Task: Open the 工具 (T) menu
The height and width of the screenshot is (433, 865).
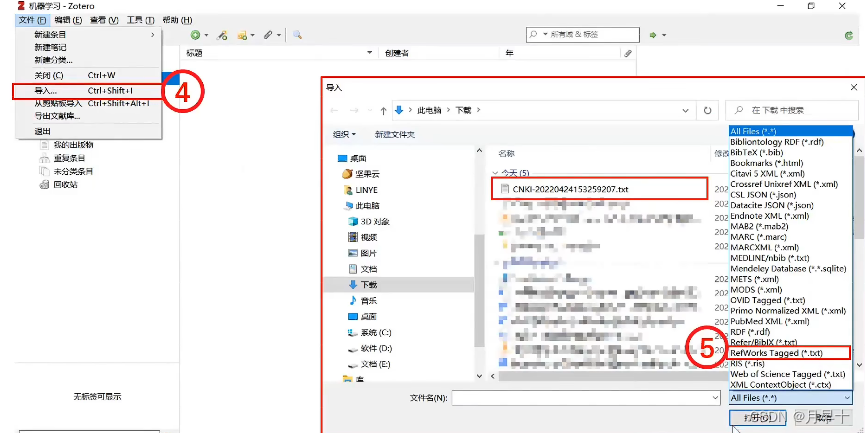Action: [x=140, y=20]
